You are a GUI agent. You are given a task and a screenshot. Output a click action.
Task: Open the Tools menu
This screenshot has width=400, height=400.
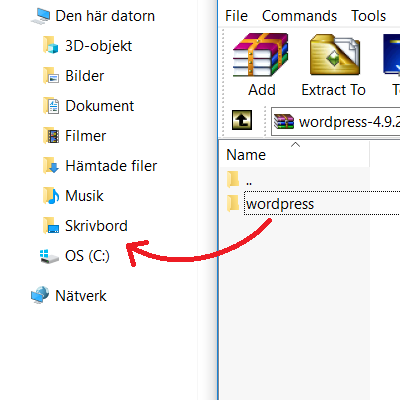[368, 16]
